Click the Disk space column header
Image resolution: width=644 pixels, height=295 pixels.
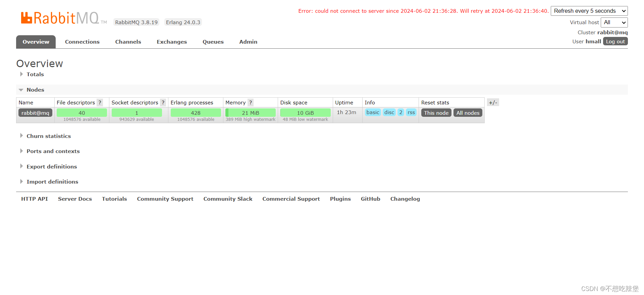click(x=294, y=103)
